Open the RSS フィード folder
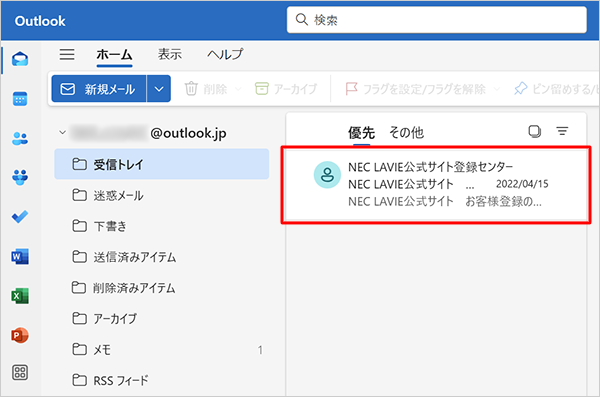Viewport: 600px width, 397px height. pos(161,381)
